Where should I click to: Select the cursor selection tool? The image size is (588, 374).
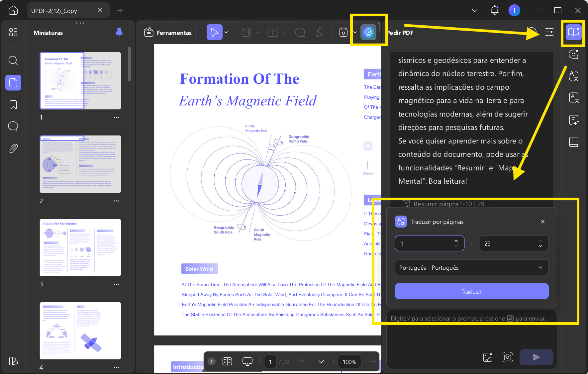point(215,32)
